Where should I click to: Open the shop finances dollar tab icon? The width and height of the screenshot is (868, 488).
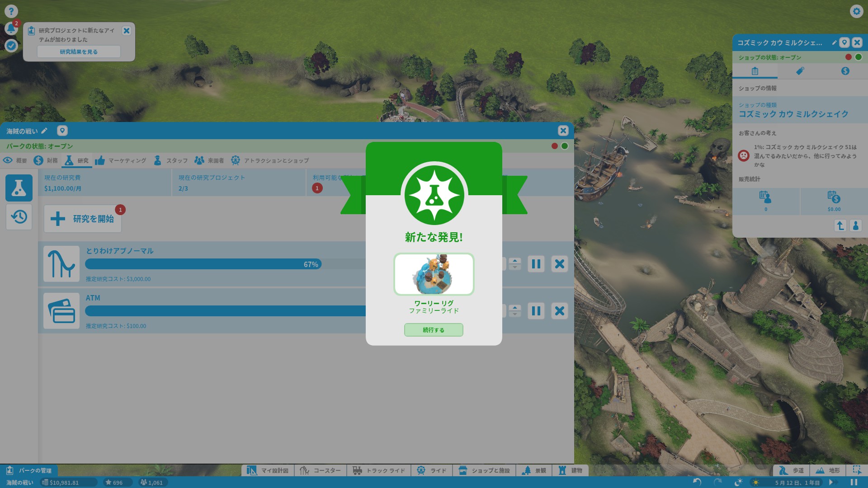845,71
